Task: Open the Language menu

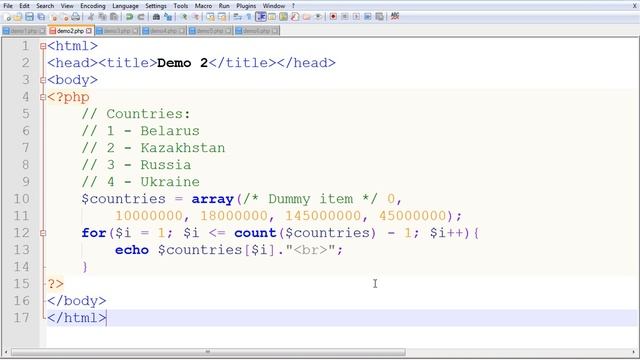Action: pos(125,6)
